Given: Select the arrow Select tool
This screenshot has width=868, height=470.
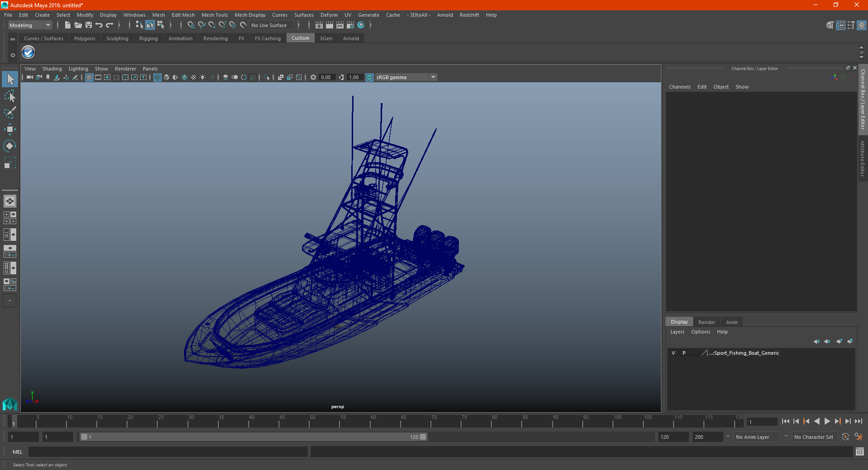Looking at the screenshot, I should coord(10,80).
